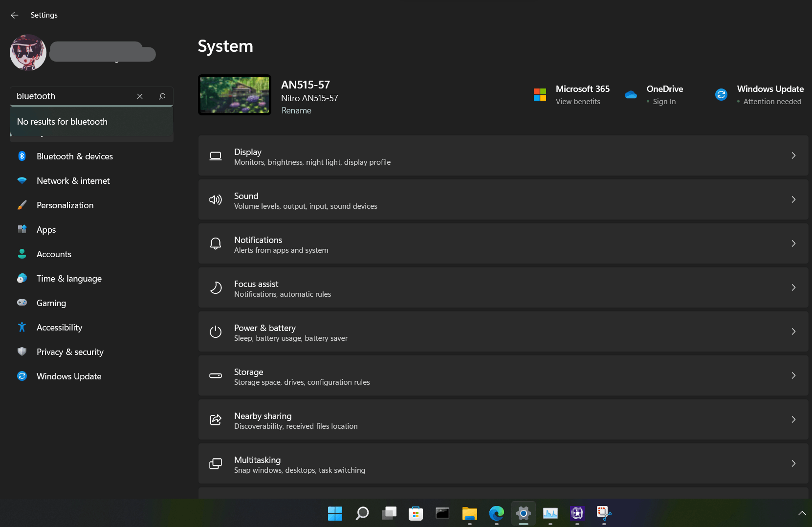Screen dimensions: 812x527
Task: Open the Gaming settings section
Action: pos(51,303)
